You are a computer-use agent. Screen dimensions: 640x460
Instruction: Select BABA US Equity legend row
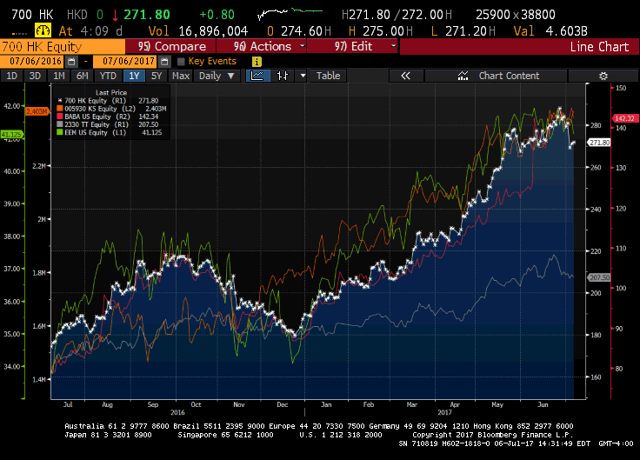108,117
